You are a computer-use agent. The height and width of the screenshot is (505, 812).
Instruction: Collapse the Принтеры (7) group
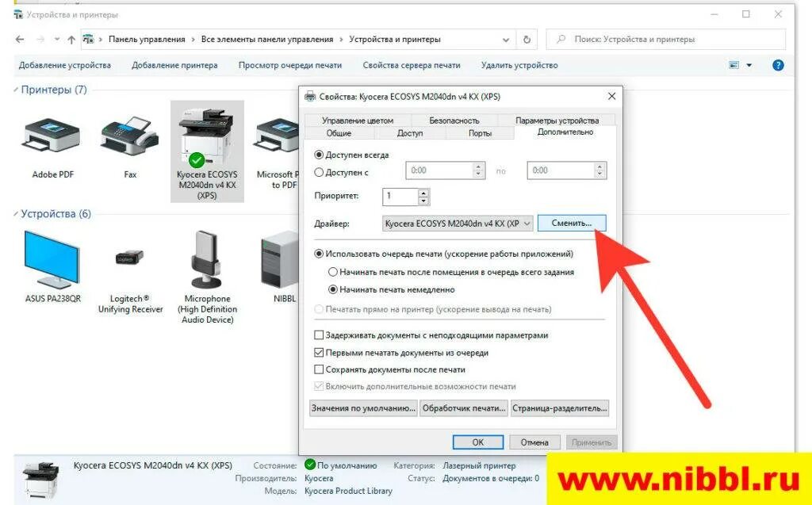[x=16, y=90]
